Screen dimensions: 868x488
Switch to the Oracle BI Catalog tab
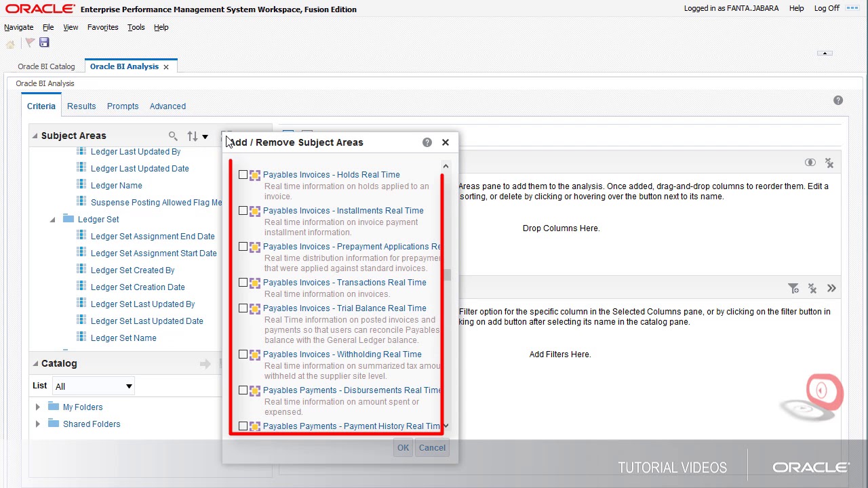click(x=46, y=66)
